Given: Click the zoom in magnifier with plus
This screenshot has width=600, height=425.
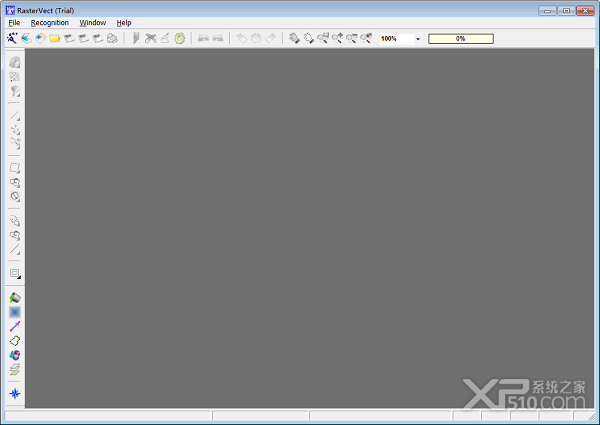Looking at the screenshot, I should pyautogui.click(x=337, y=38).
